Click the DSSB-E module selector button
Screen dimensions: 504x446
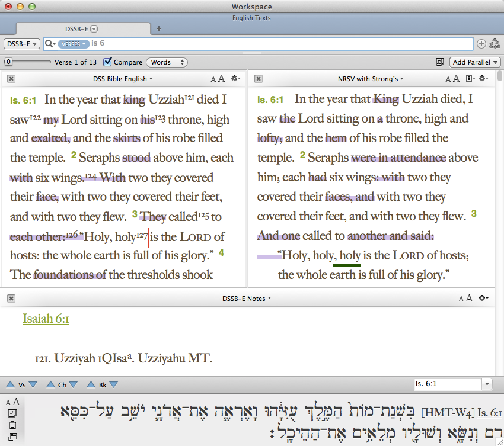tap(21, 44)
